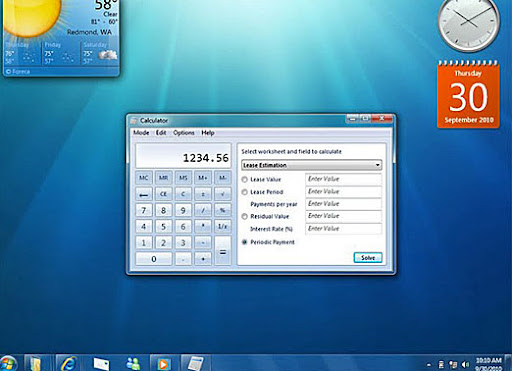This screenshot has width=512, height=371.
Task: Click the Residual Value input field
Action: [x=343, y=216]
